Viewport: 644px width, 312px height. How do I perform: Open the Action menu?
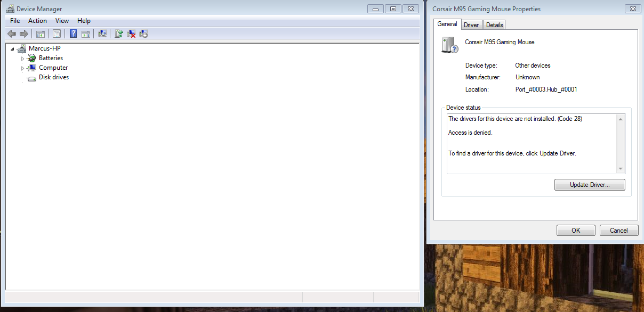(x=37, y=21)
